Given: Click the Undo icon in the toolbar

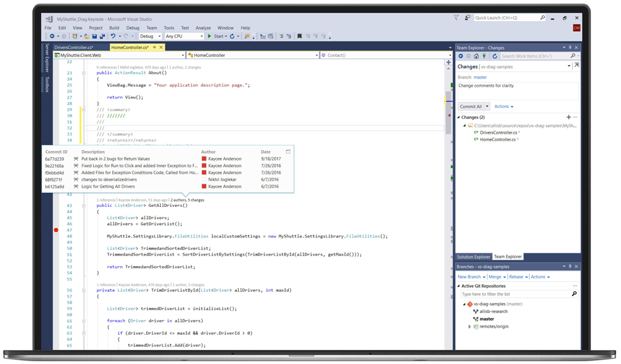Looking at the screenshot, I should pyautogui.click(x=113, y=36).
